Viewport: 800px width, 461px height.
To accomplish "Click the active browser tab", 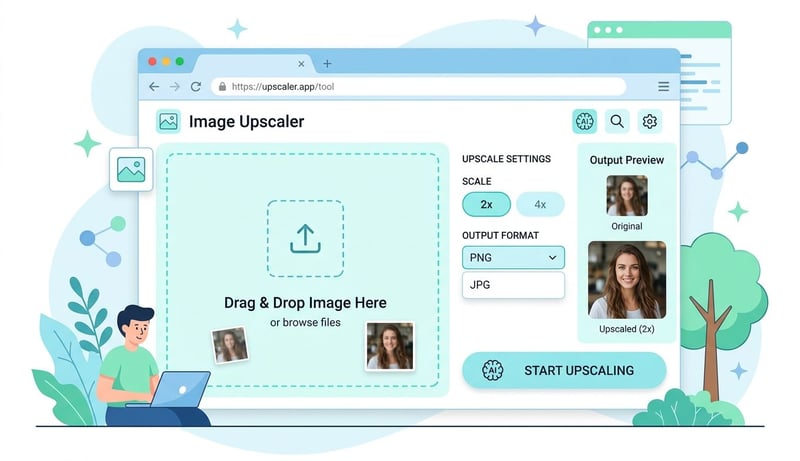I will [x=254, y=64].
